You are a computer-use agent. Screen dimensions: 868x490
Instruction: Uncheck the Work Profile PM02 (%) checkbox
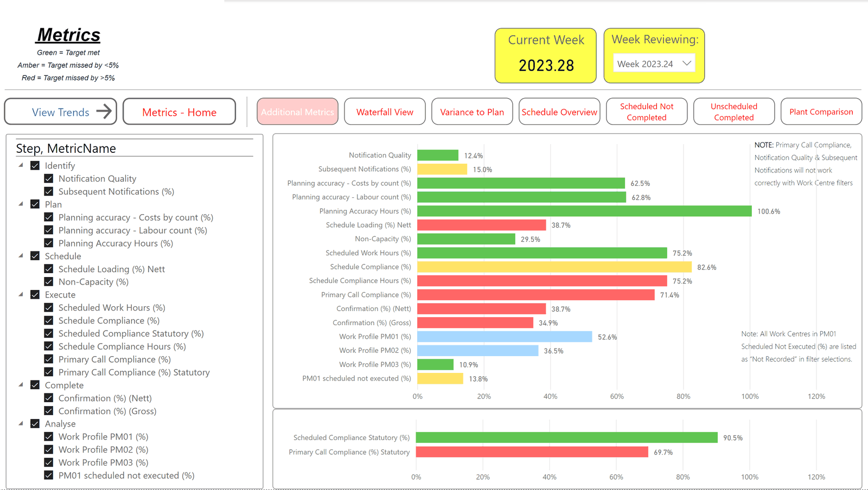point(49,449)
